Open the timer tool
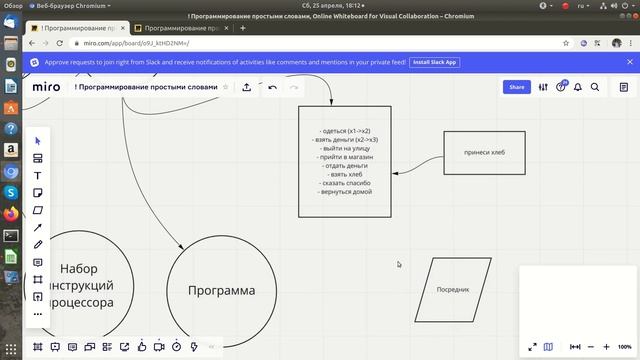 (x=176, y=347)
